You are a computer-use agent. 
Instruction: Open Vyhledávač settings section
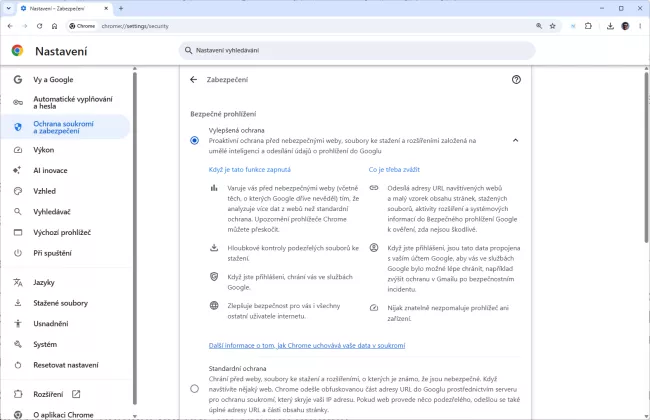pyautogui.click(x=65, y=212)
